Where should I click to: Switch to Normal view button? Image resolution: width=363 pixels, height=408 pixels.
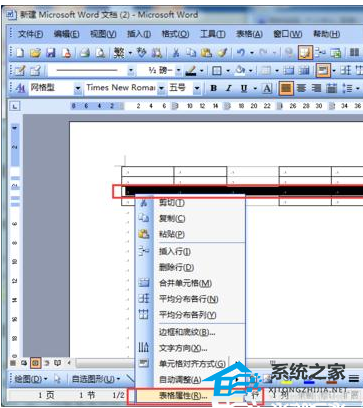coord(13,363)
